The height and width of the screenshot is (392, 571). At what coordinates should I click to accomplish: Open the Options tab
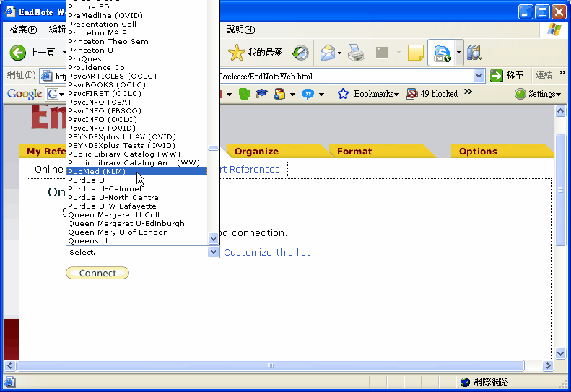click(478, 151)
